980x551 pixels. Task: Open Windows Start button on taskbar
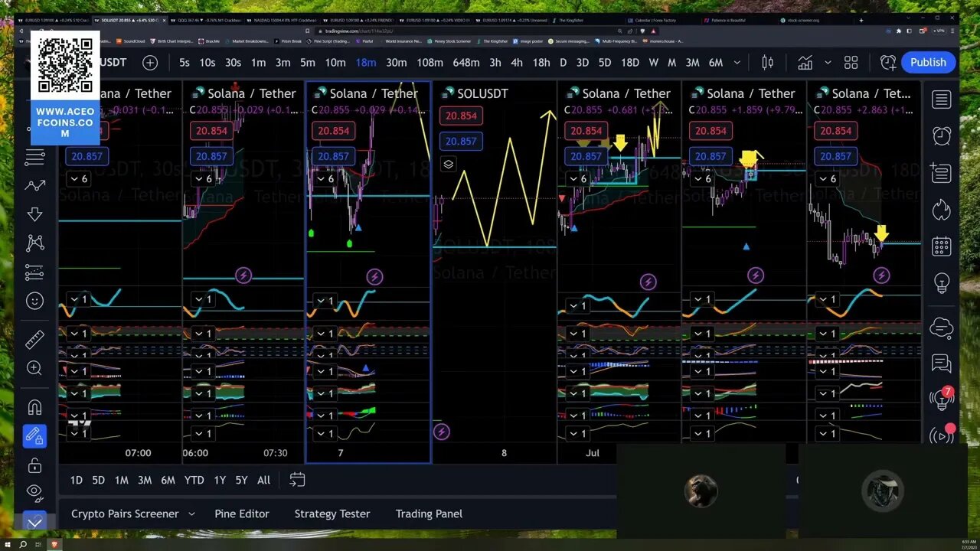click(6, 544)
